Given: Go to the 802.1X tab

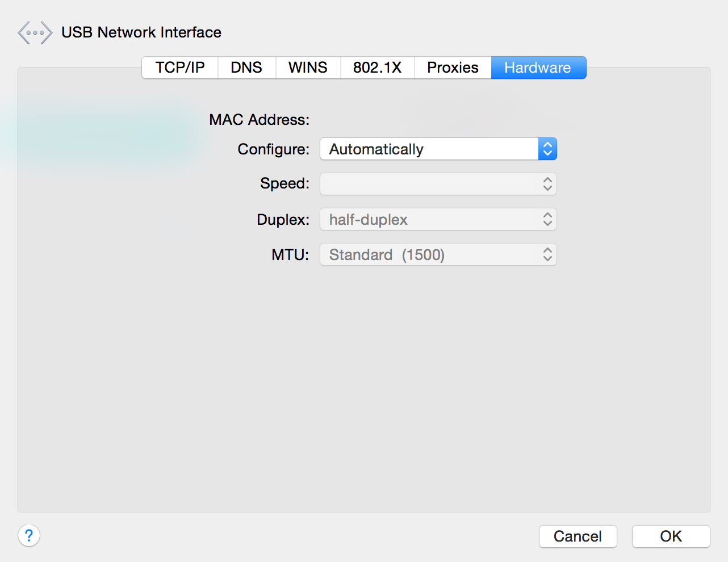Looking at the screenshot, I should pyautogui.click(x=377, y=68).
